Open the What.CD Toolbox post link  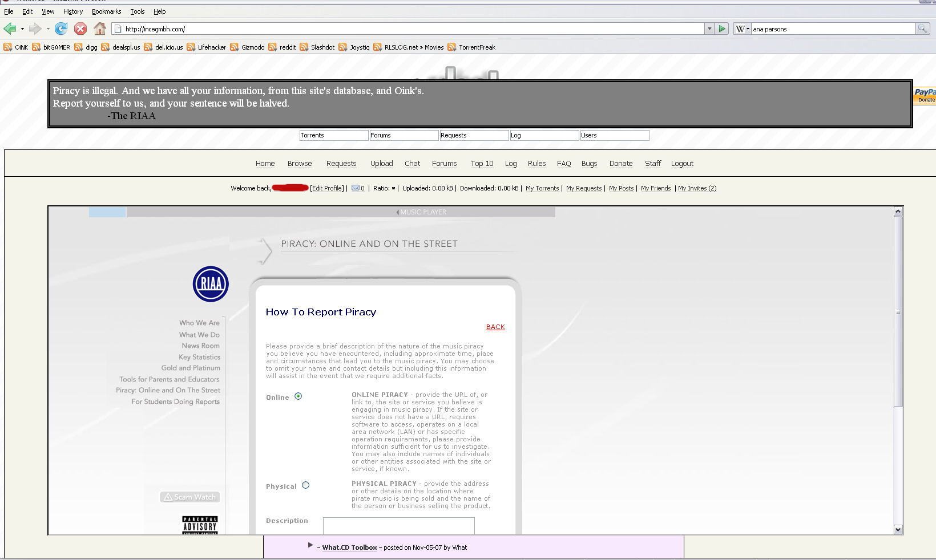pos(349,547)
